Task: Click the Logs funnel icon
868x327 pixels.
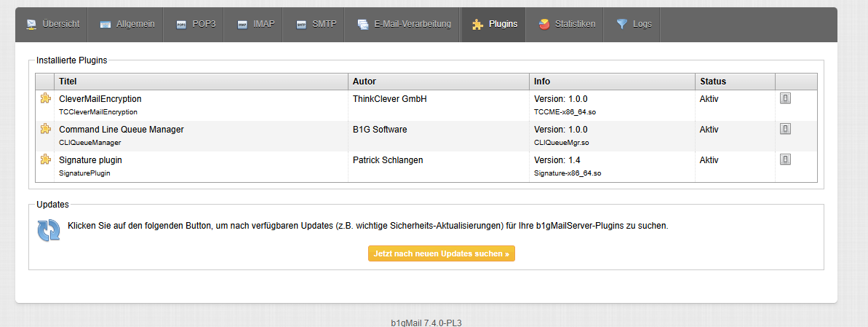Action: click(x=621, y=25)
